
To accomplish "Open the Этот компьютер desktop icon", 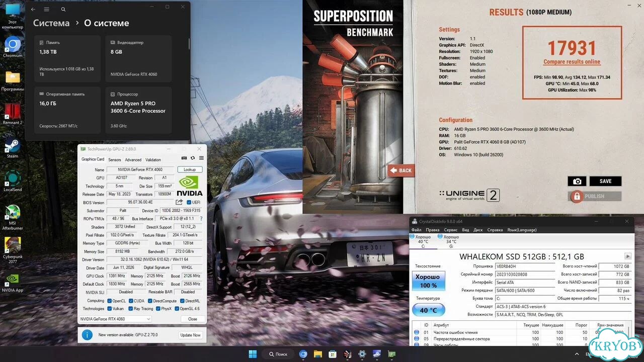I will 13,17.
